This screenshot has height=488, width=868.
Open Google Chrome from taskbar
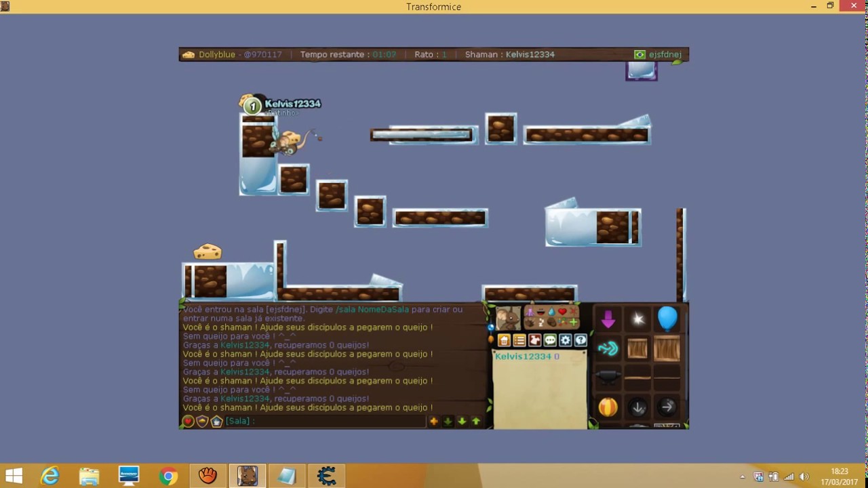[x=168, y=476]
